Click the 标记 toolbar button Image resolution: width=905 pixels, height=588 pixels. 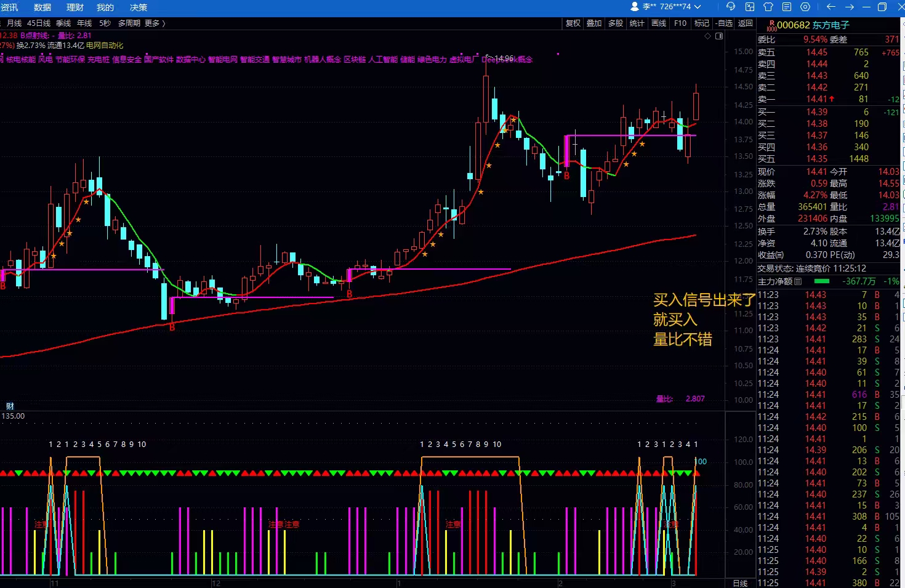point(702,23)
